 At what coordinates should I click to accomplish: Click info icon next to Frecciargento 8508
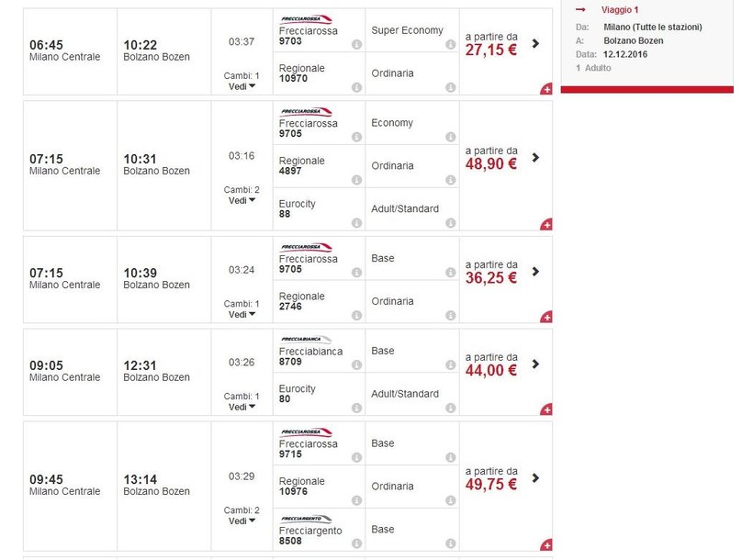(x=356, y=543)
